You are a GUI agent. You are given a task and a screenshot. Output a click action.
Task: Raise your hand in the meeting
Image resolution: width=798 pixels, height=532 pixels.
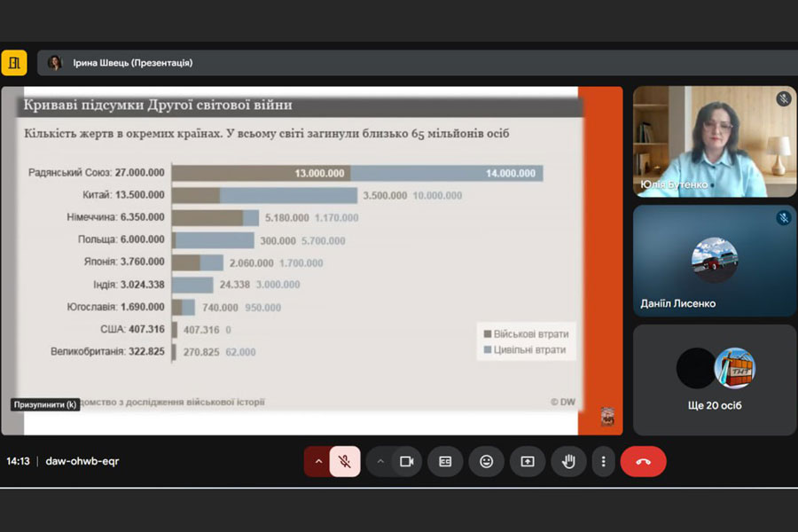point(568,462)
